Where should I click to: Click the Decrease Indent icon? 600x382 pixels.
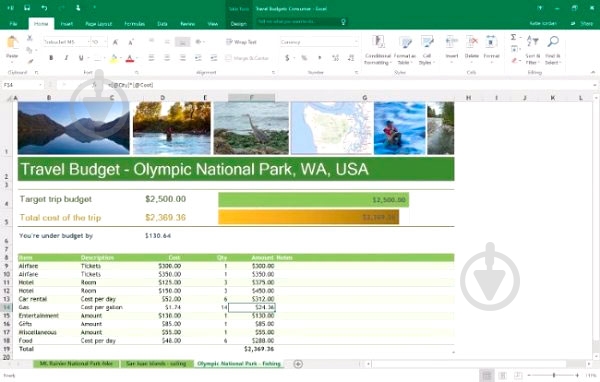[x=198, y=58]
